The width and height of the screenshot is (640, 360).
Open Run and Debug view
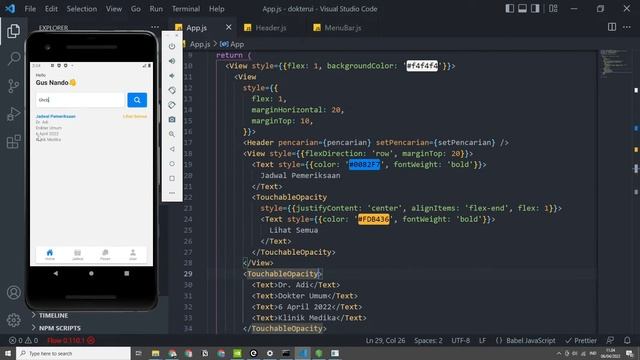[x=13, y=114]
